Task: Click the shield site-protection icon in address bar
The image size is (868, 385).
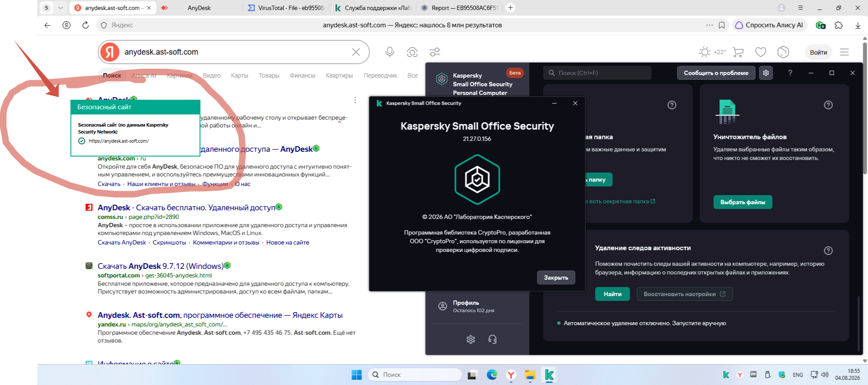Action: click(104, 25)
